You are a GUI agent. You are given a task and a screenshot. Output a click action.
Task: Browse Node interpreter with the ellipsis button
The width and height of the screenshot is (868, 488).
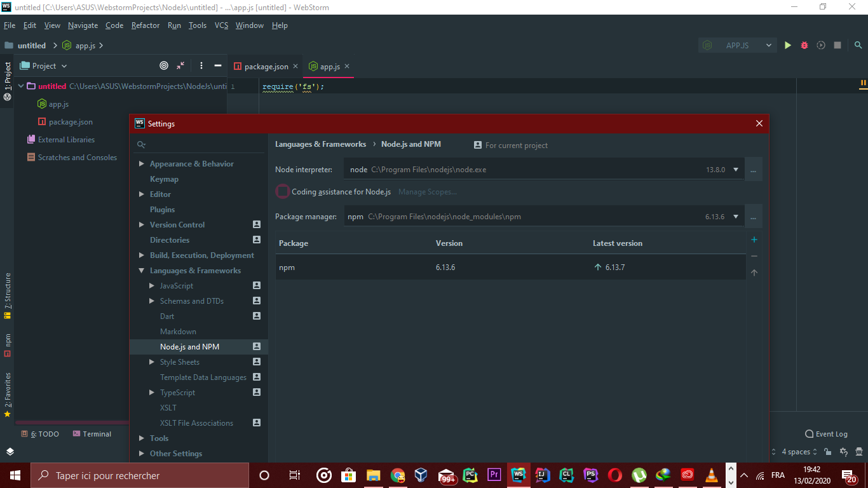pyautogui.click(x=753, y=170)
